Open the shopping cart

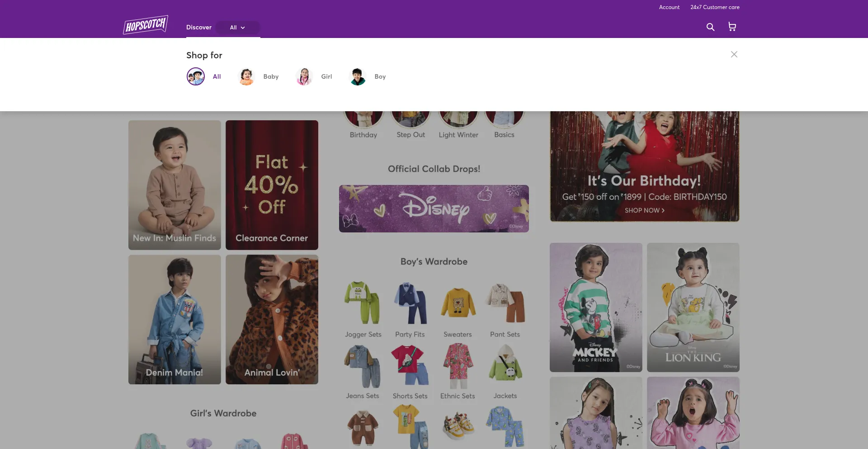pyautogui.click(x=732, y=27)
